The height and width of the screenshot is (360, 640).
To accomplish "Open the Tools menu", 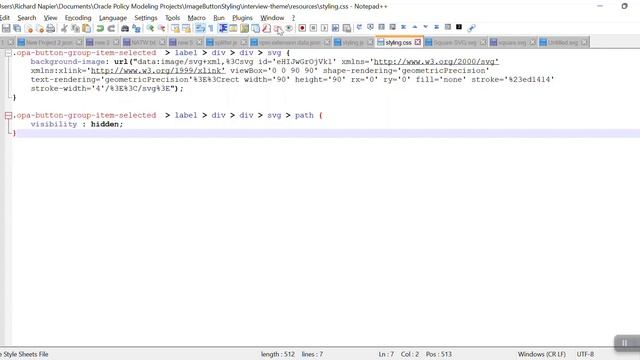I will 172,18.
